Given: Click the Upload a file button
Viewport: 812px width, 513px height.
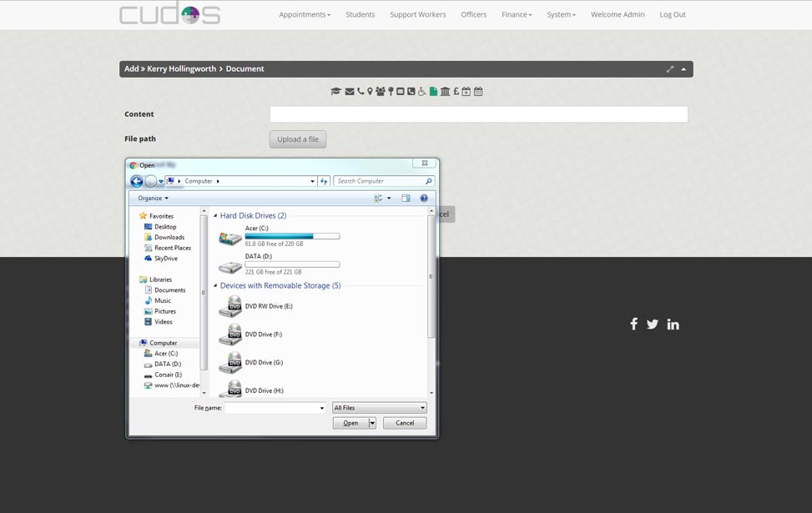Looking at the screenshot, I should (298, 139).
